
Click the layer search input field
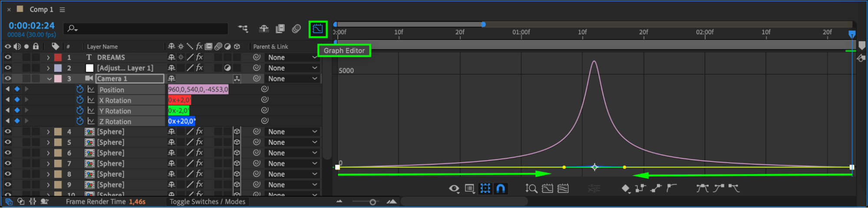point(146,29)
